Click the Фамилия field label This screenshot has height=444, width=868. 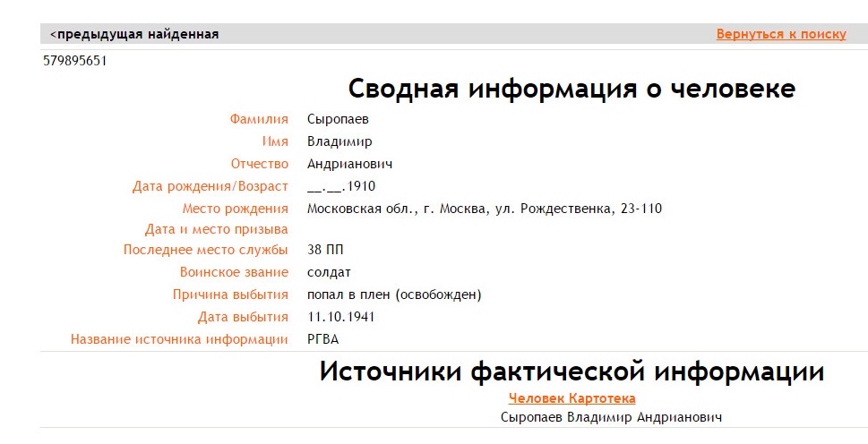tap(259, 119)
